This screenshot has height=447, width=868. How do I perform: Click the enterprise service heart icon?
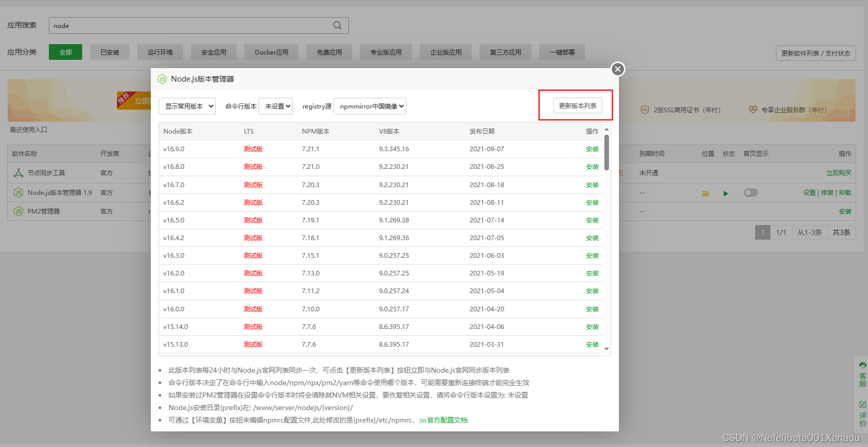click(x=753, y=110)
